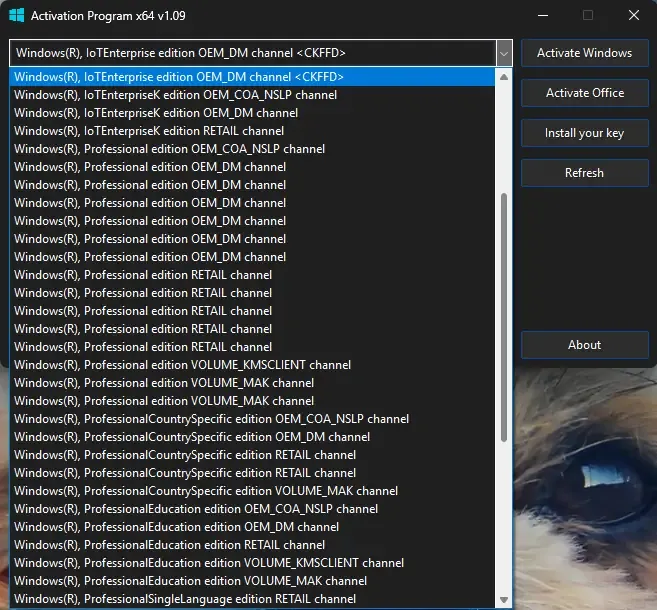The width and height of the screenshot is (657, 610).
Task: Pick ProfessionalCountrySpecific edition VOLUME_MAK channel
Action: (252, 491)
